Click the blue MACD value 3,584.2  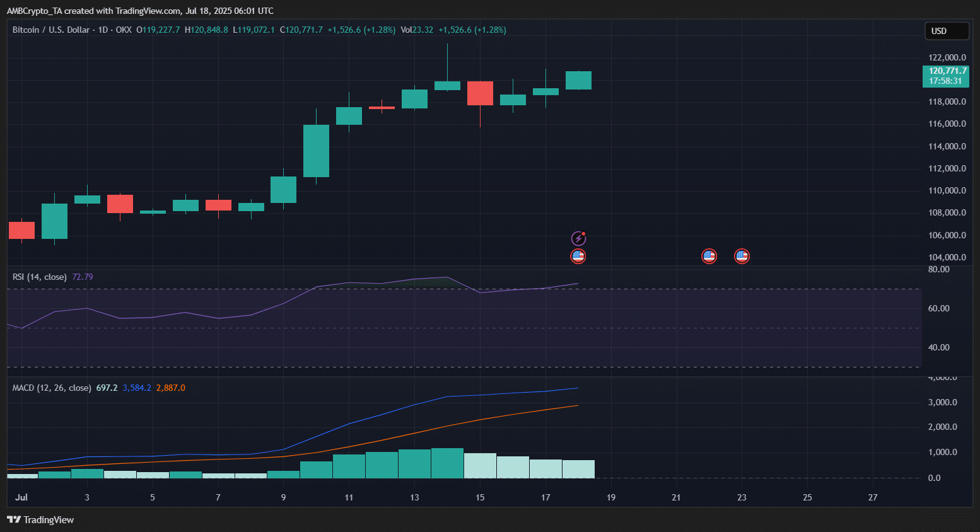pyautogui.click(x=137, y=388)
